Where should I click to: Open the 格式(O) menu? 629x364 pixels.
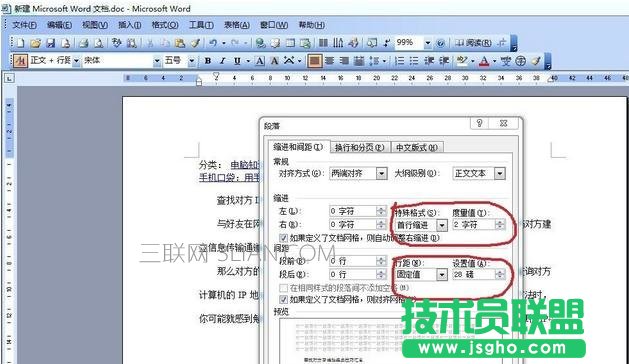point(165,25)
